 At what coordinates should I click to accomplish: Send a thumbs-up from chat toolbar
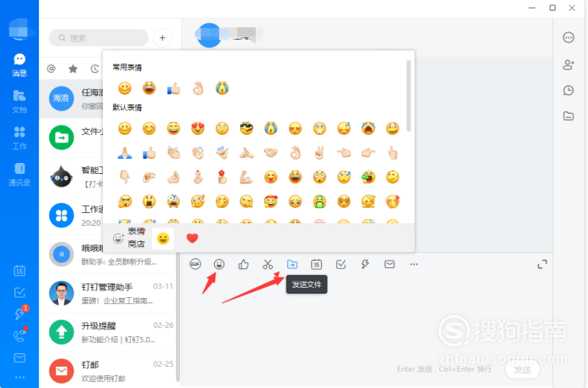(x=243, y=264)
